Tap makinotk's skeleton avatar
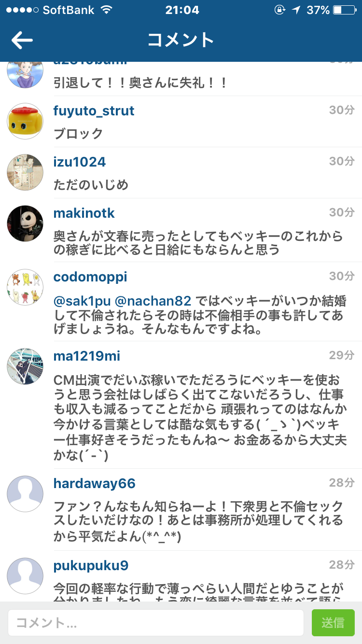This screenshot has width=362, height=644. point(25,224)
